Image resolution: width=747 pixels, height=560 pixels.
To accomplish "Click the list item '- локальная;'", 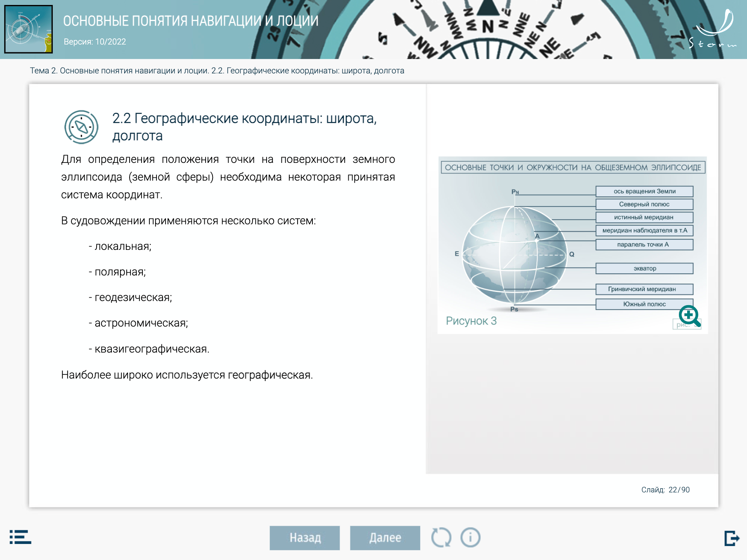I will point(120,246).
